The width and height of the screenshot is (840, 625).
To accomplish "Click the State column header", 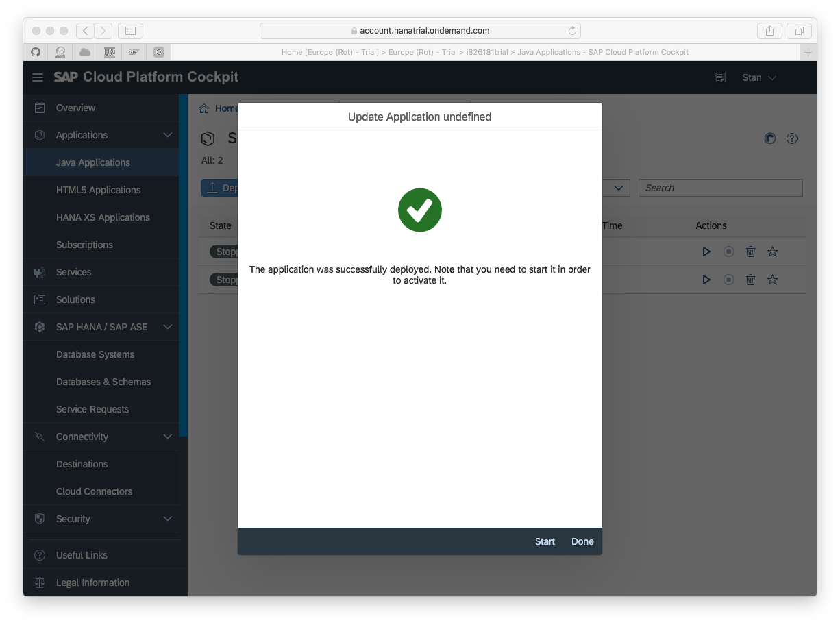I will point(221,225).
